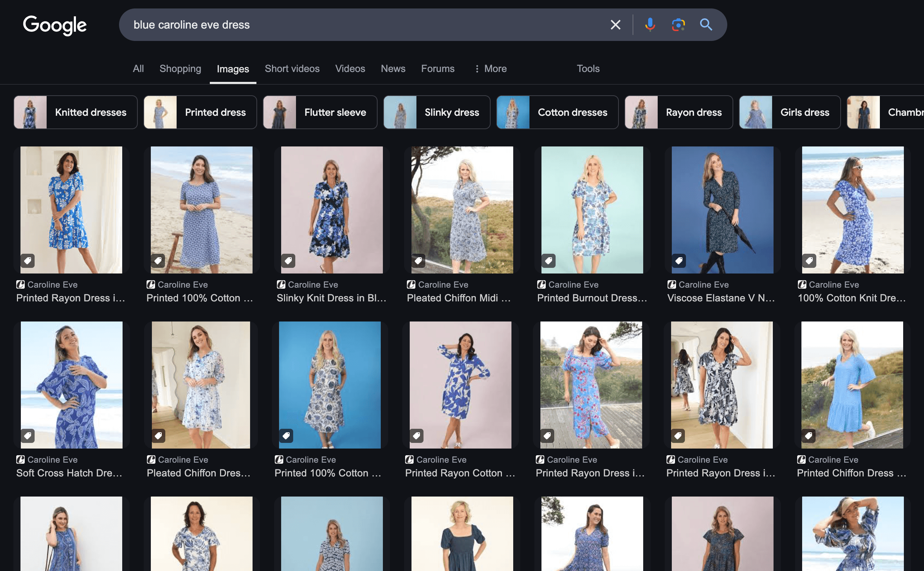Filter by Knitted dresses chip
The image size is (924, 571).
pos(76,112)
